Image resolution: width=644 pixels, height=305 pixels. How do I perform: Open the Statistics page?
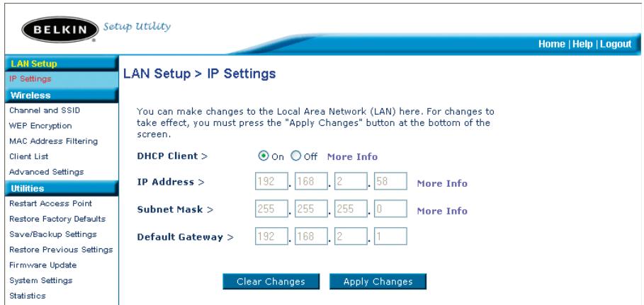(x=27, y=296)
